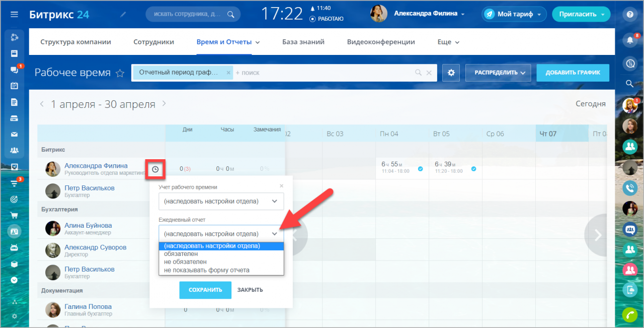This screenshot has width=644, height=328.
Task: Click the ЗАКРЫТЬ button
Action: 250,290
